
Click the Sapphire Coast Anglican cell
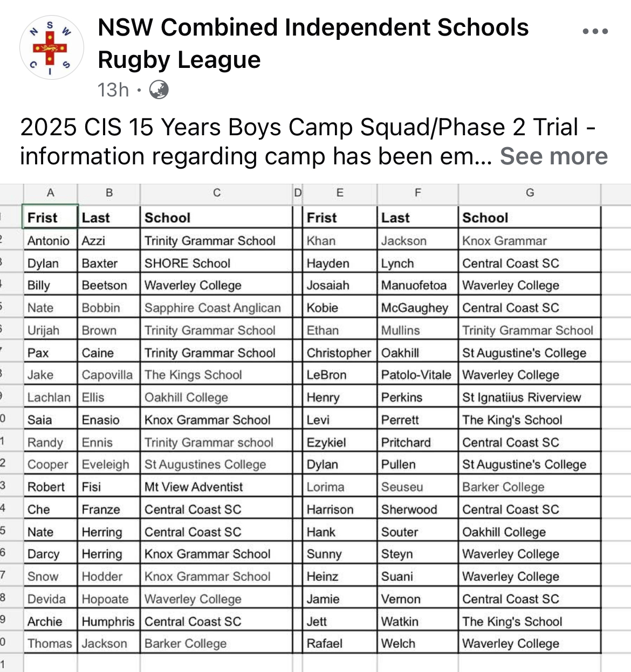[x=216, y=308]
